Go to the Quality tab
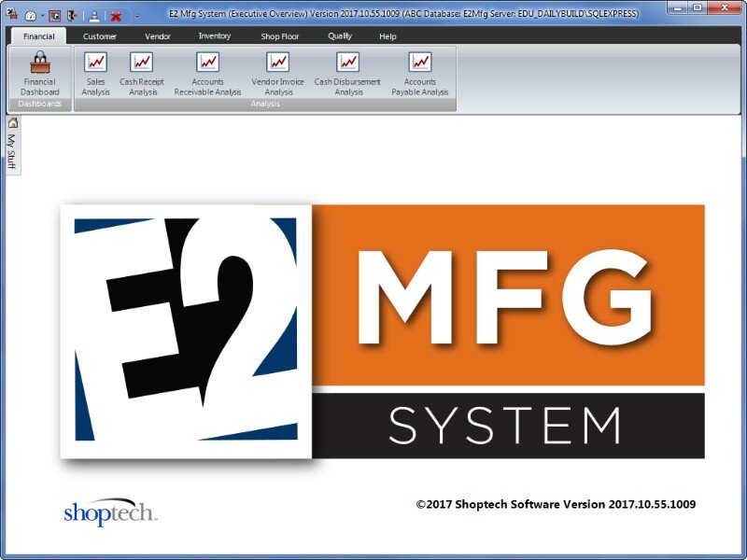The width and height of the screenshot is (747, 560). 340,36
